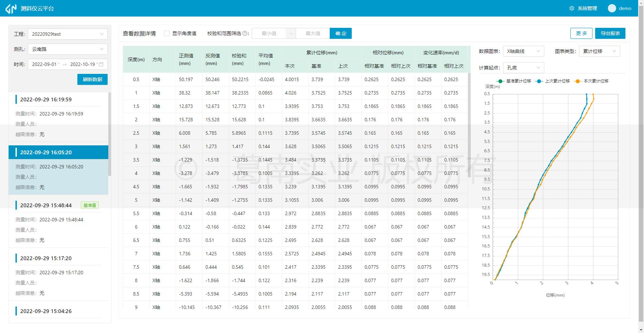Image resolution: width=644 pixels, height=333 pixels.
Task: Toggle 上次累计位移 legend marker
Action: click(538, 81)
